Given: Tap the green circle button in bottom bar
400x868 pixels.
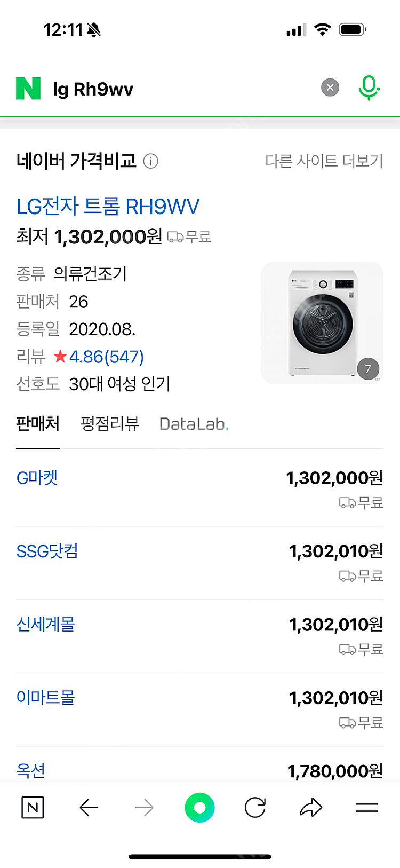Looking at the screenshot, I should point(199,808).
